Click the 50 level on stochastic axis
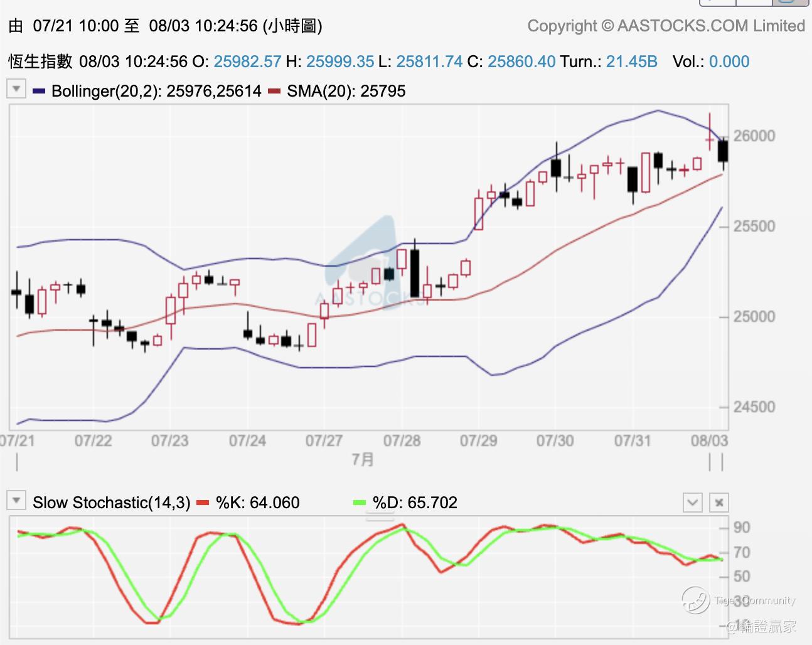The height and width of the screenshot is (645, 812). [x=742, y=576]
